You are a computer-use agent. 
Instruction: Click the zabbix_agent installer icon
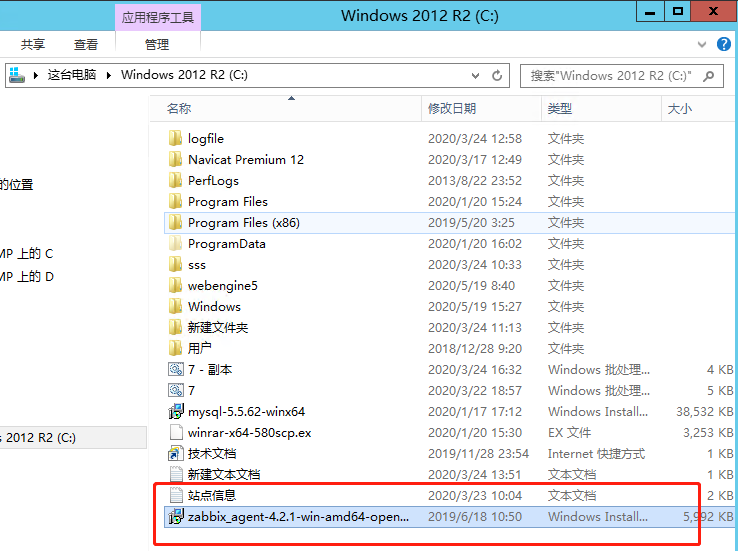(176, 517)
